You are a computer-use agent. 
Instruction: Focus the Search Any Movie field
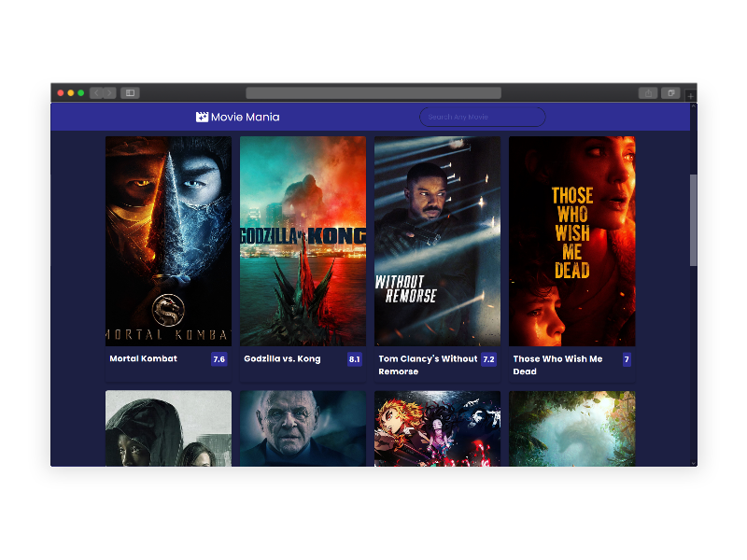pyautogui.click(x=482, y=118)
